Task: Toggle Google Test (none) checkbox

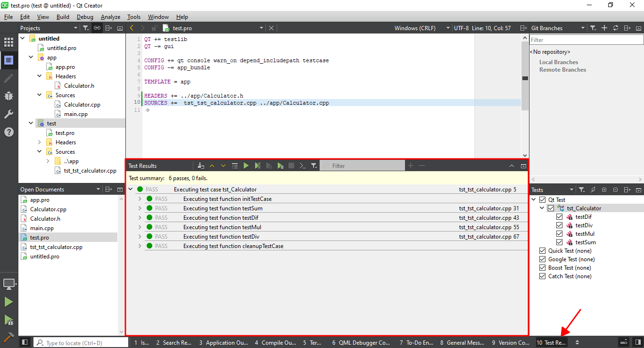Action: coord(542,259)
